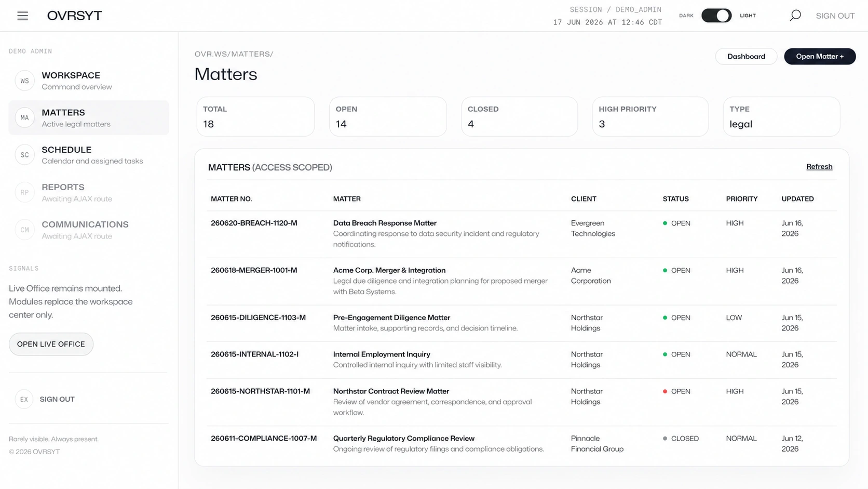
Task: Click the LOW priority of Diligence Matter
Action: 734,318
